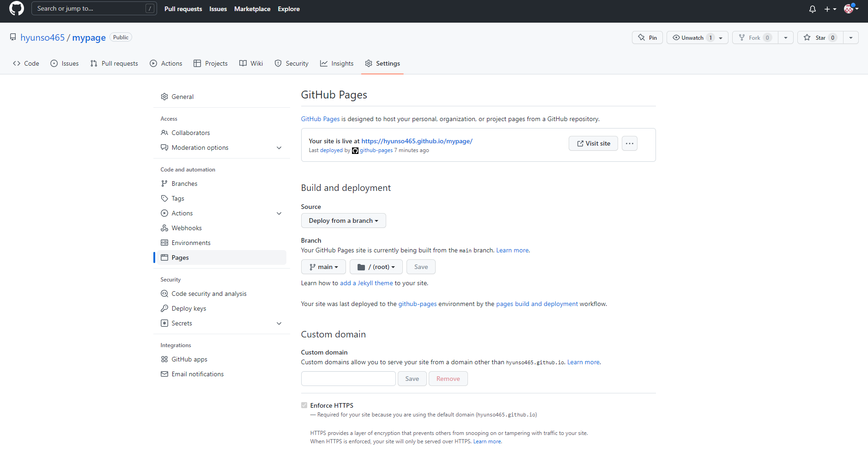Click the Actions play icon in sidebar
Image resolution: width=868 pixels, height=453 pixels.
164,213
